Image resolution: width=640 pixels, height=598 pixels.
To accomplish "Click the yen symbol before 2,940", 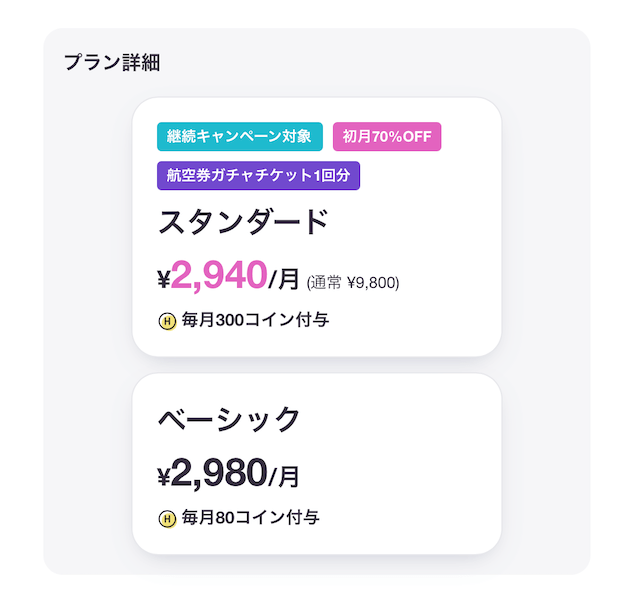I will pos(164,280).
